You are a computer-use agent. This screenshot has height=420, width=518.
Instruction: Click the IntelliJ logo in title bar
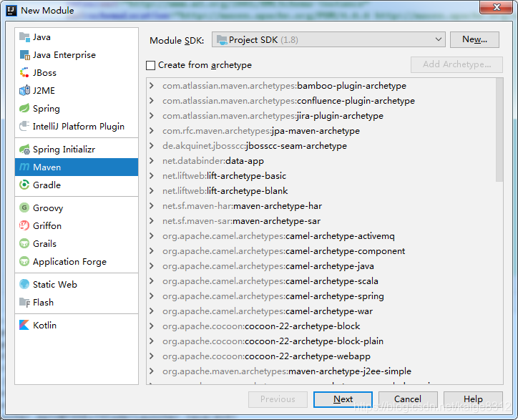click(x=11, y=10)
